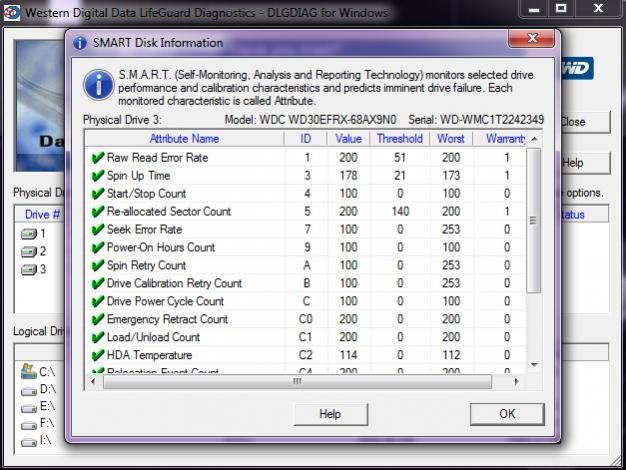Click the HDA Temperature value 114
This screenshot has width=626, height=470.
348,355
